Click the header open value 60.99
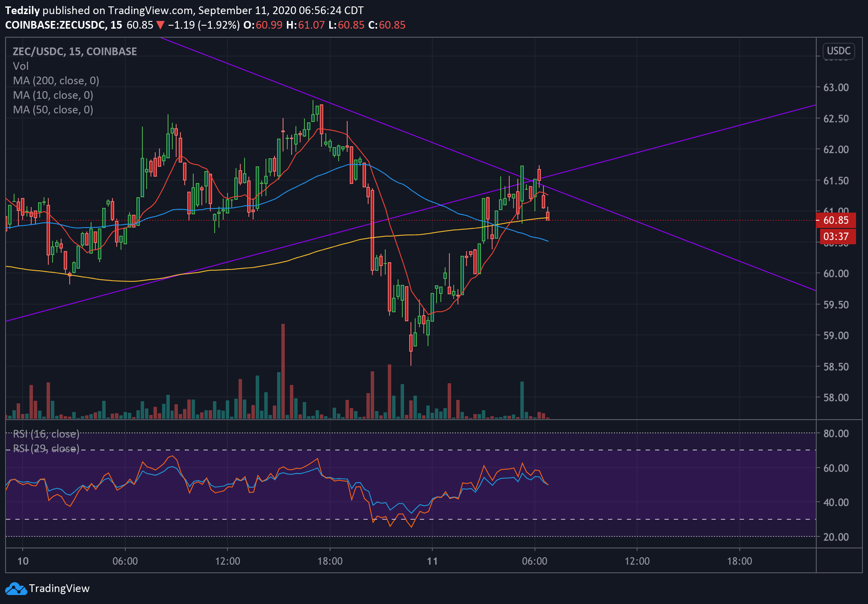Screen dimensions: 868x604 tap(269, 25)
